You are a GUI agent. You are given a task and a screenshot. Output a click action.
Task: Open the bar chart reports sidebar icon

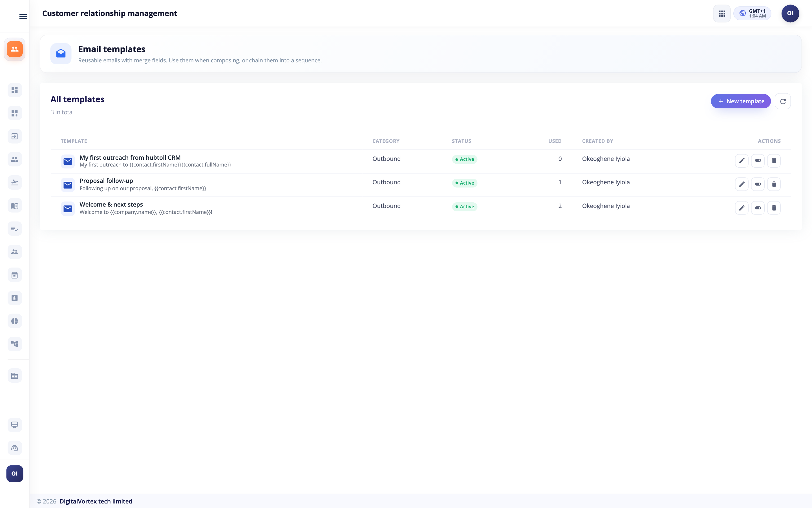(x=15, y=298)
